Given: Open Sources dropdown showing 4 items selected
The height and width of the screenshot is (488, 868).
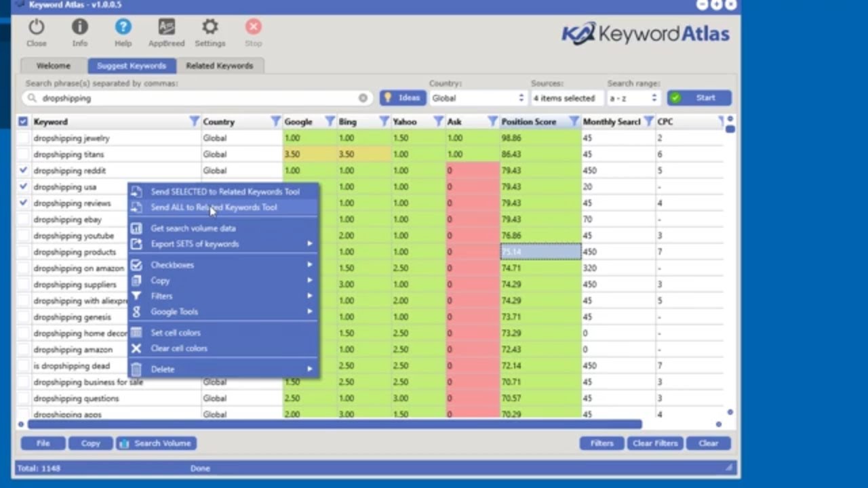Looking at the screenshot, I should click(567, 98).
